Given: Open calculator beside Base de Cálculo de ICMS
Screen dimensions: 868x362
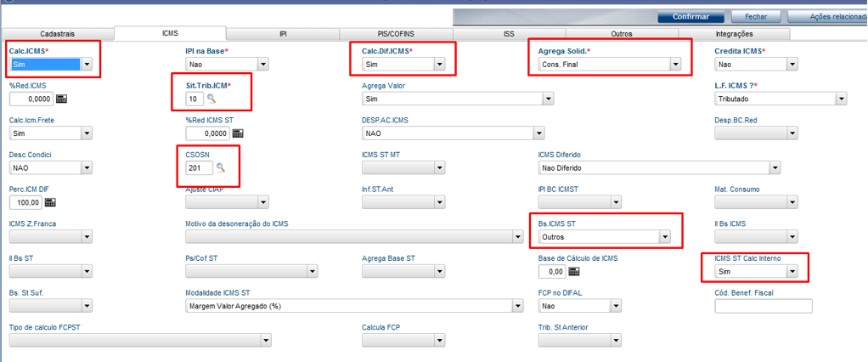Looking at the screenshot, I should pos(573,271).
